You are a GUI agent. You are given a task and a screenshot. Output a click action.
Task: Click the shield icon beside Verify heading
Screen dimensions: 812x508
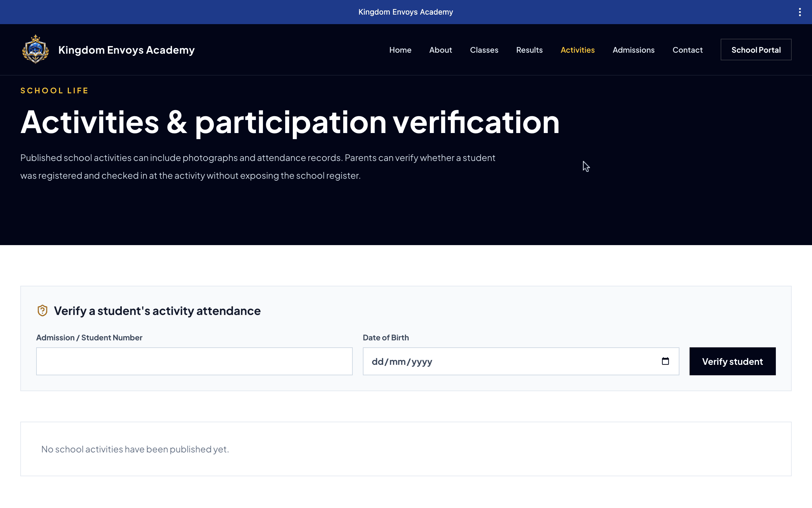pyautogui.click(x=42, y=311)
